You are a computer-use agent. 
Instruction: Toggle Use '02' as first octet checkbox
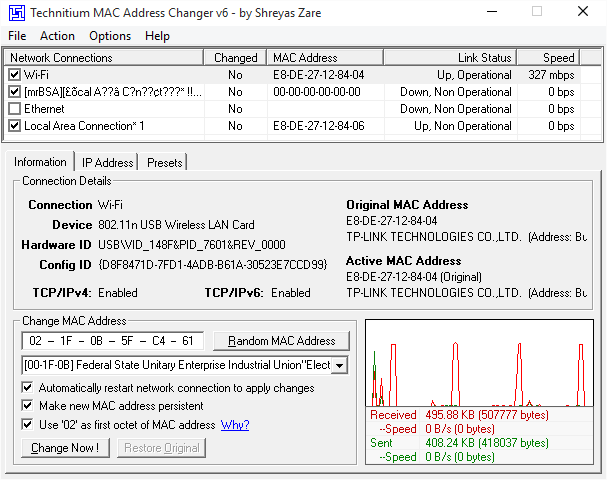coord(27,424)
